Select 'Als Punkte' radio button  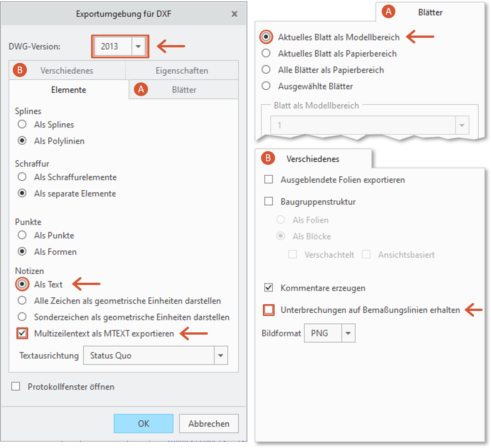[x=22, y=235]
